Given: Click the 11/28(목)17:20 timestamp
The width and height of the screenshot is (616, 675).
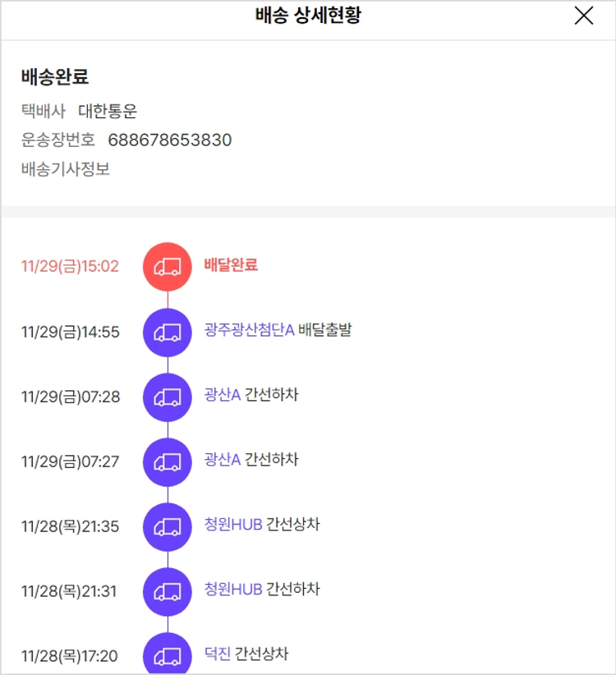Looking at the screenshot, I should tap(70, 656).
